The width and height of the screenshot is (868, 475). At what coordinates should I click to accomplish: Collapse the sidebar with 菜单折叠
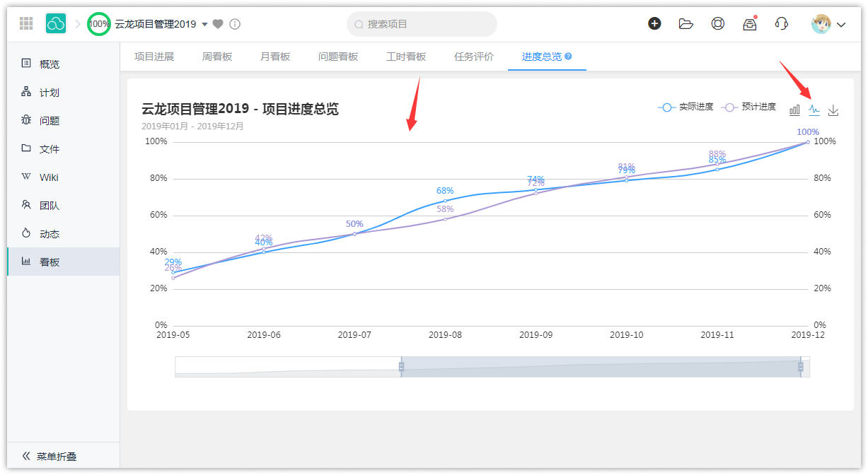tap(50, 457)
